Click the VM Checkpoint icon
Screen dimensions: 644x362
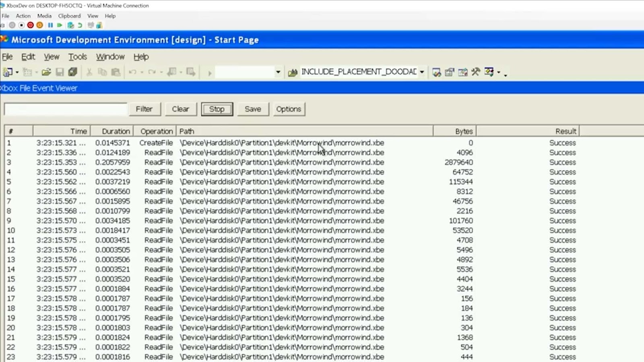tap(71, 25)
